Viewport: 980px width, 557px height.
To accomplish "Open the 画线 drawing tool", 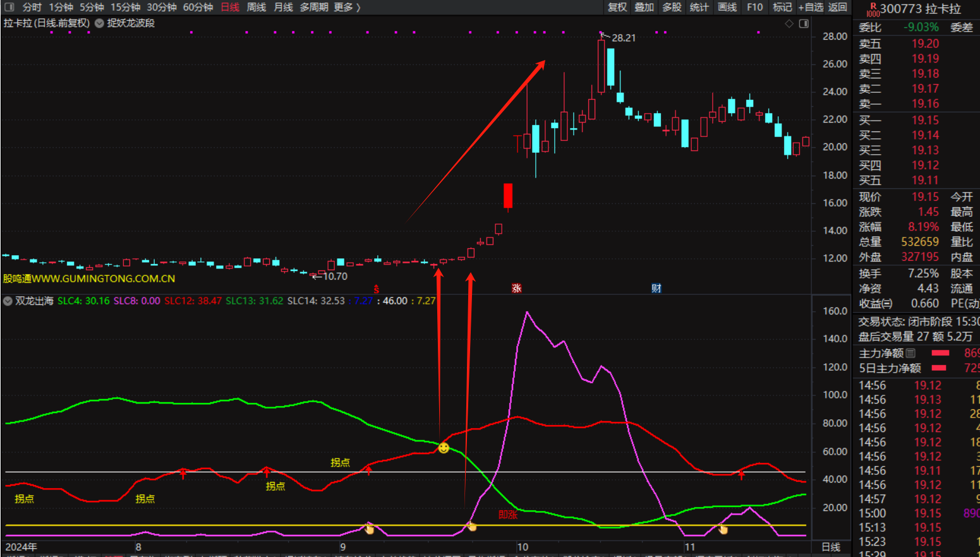I will click(727, 7).
